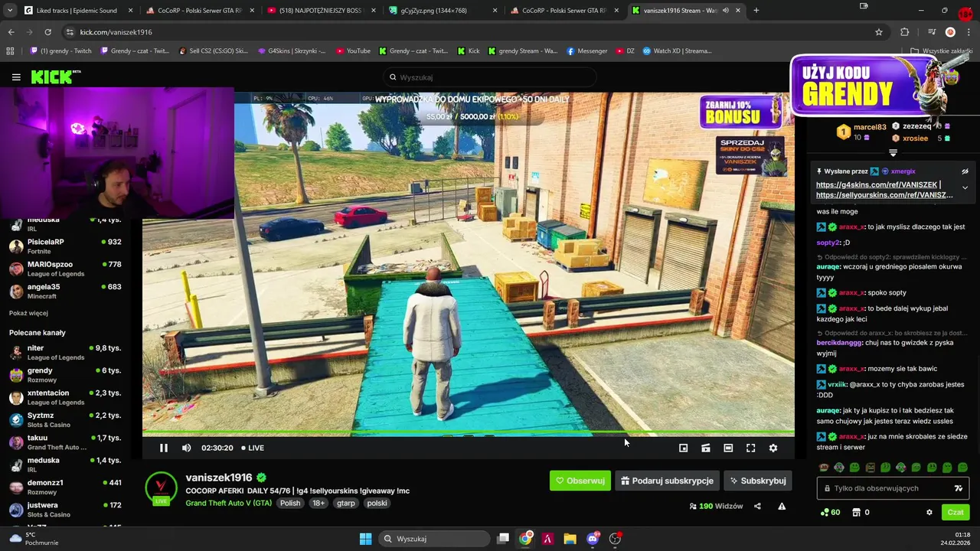
Task: Open sellyourskins.com pinned link
Action: click(884, 195)
